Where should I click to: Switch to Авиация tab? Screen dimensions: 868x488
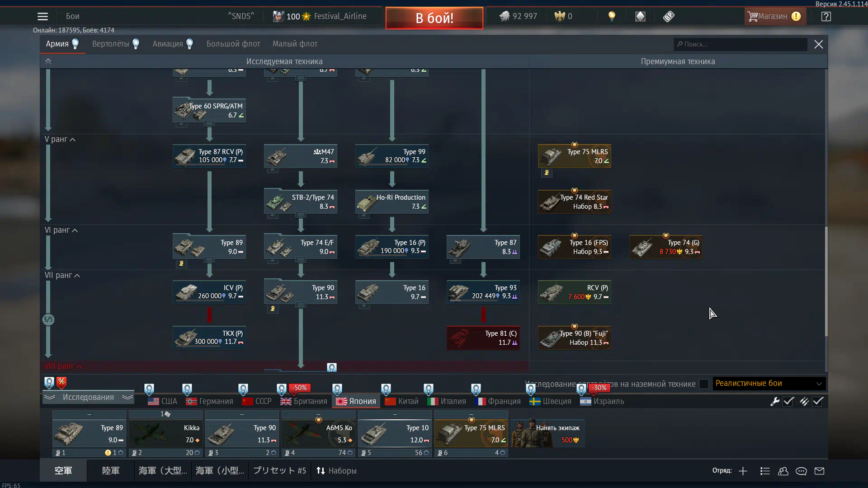pyautogui.click(x=173, y=44)
